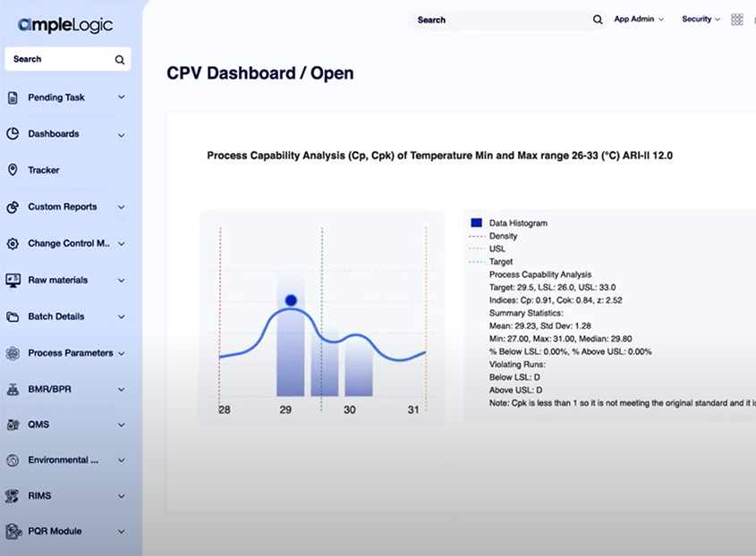Click the AmpleLogic logo

pyautogui.click(x=65, y=25)
